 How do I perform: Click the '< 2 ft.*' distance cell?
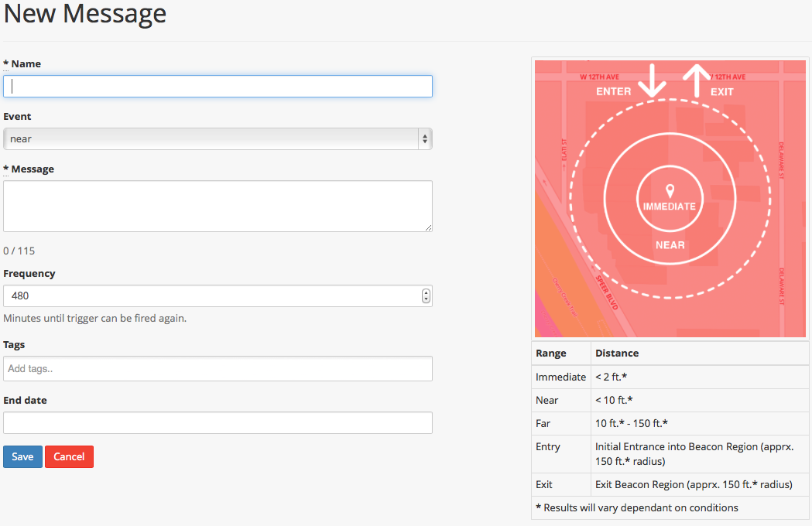(x=700, y=377)
